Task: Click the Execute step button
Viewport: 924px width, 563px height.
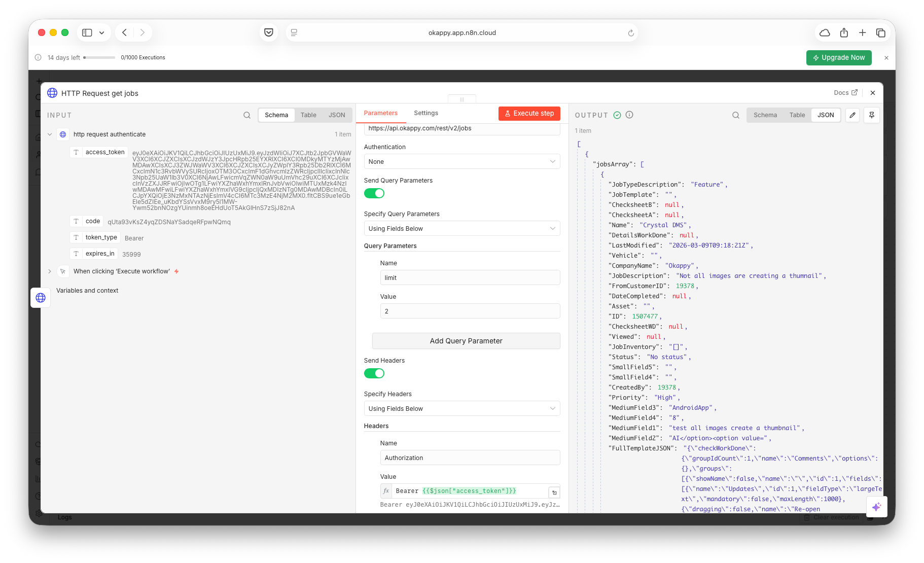Action: point(529,114)
